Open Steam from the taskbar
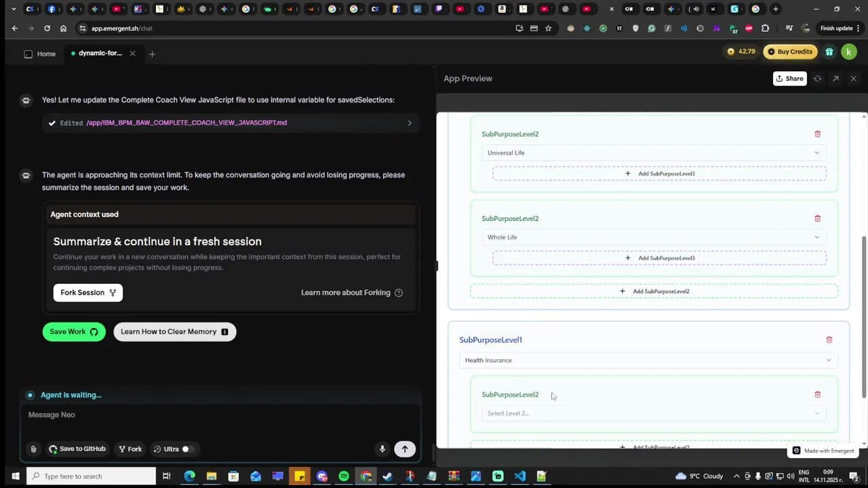 click(x=387, y=476)
